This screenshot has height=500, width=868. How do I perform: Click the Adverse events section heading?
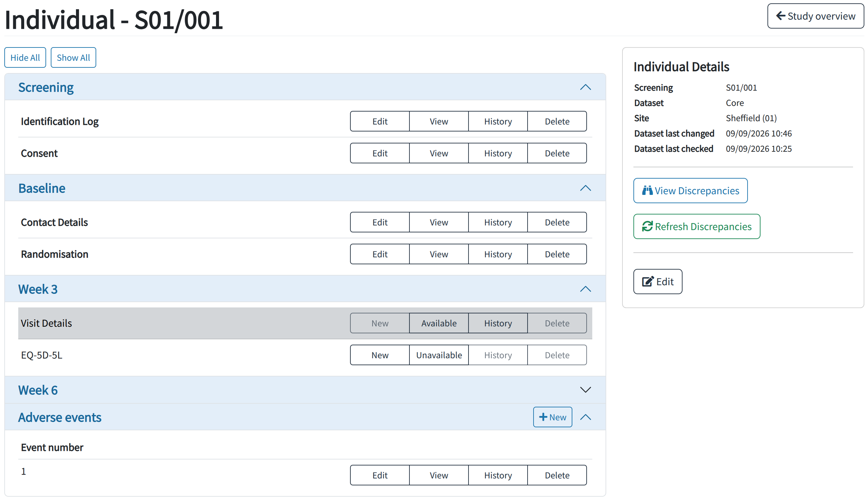point(60,417)
